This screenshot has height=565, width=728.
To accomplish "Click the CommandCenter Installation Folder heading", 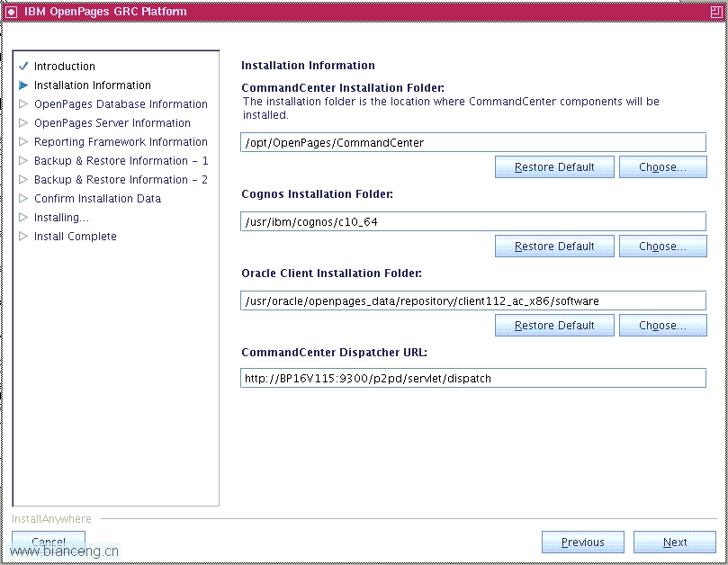I will (x=343, y=88).
